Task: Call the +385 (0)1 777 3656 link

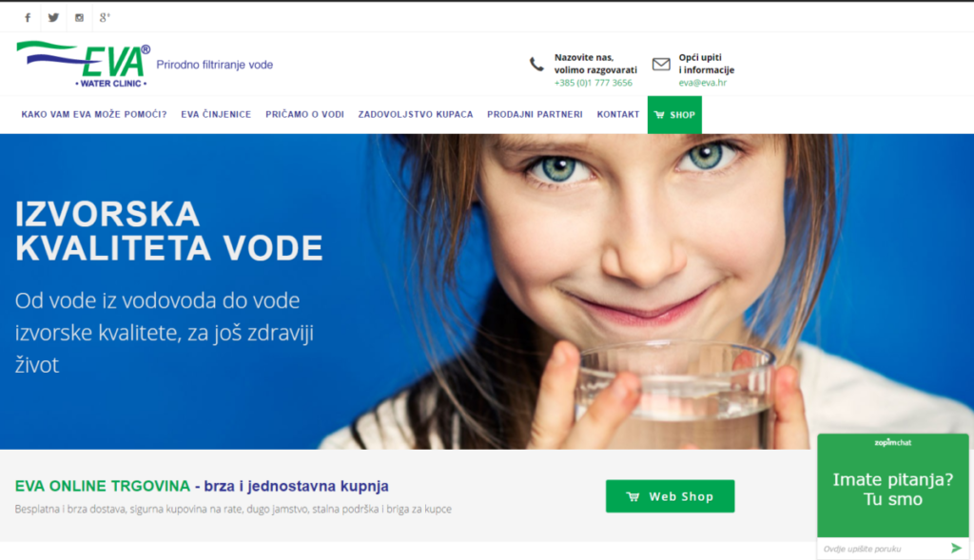Action: 594,83
